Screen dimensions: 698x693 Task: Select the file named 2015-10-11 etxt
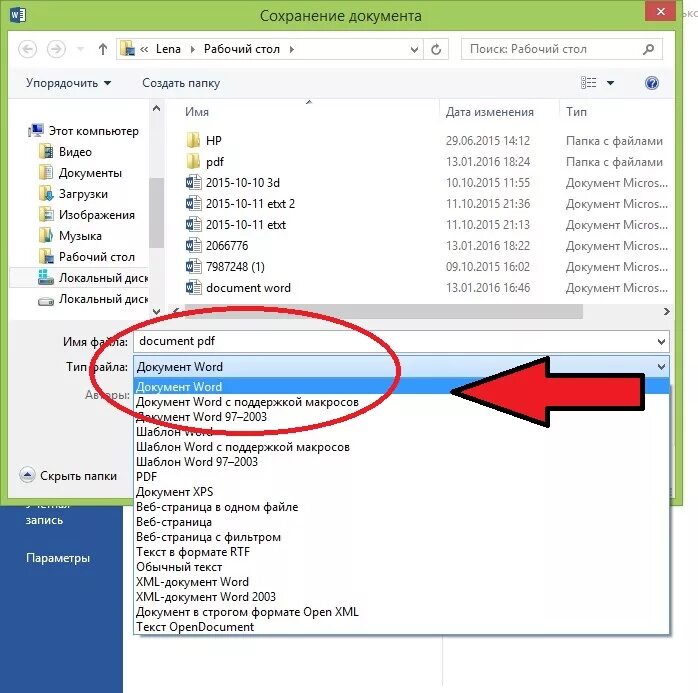[x=235, y=224]
